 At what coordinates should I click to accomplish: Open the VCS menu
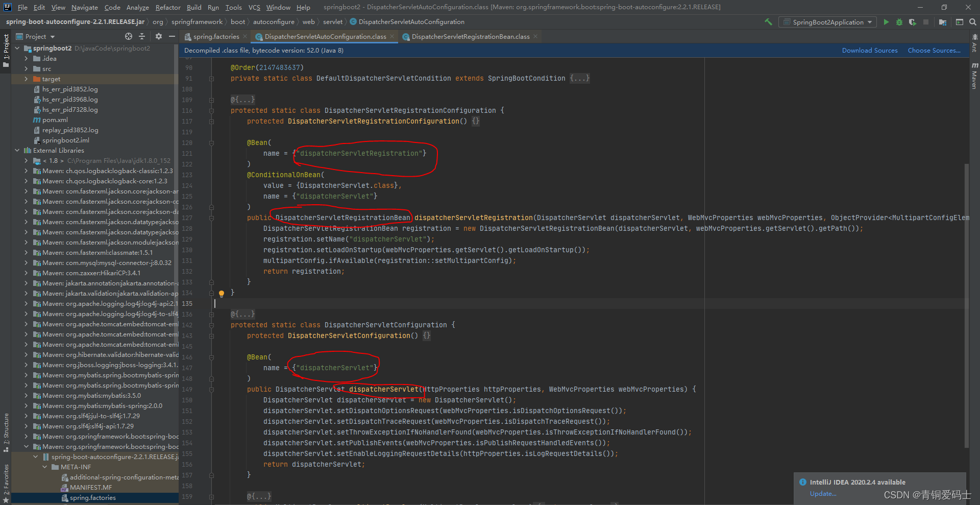tap(254, 7)
